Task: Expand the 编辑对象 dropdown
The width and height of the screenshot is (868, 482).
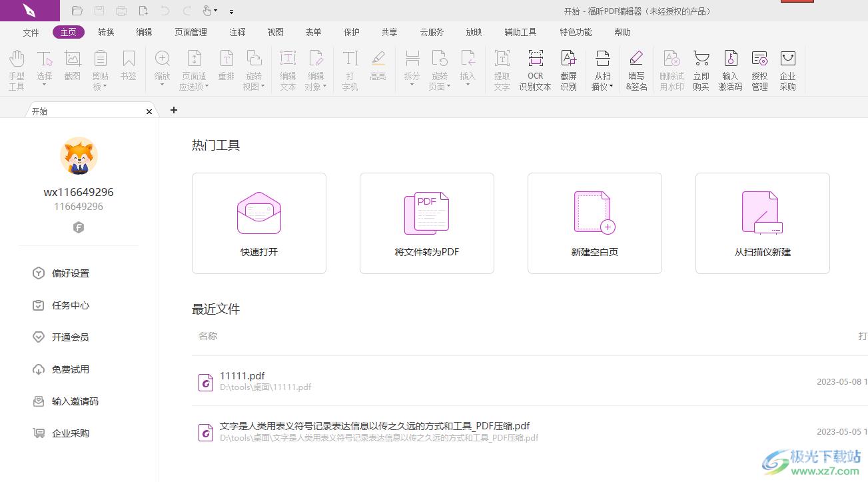Action: 324,87
